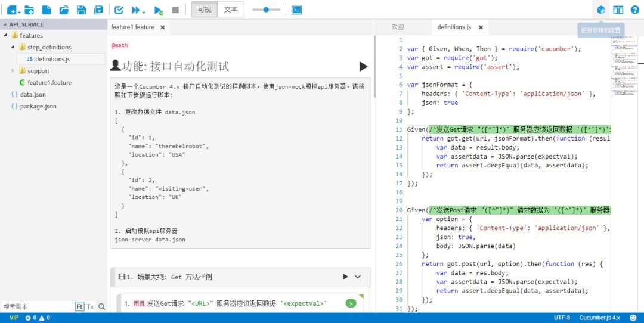The width and height of the screenshot is (644, 323).
Task: Switch to the 欢迎 welcome tab
Action: click(x=398, y=27)
